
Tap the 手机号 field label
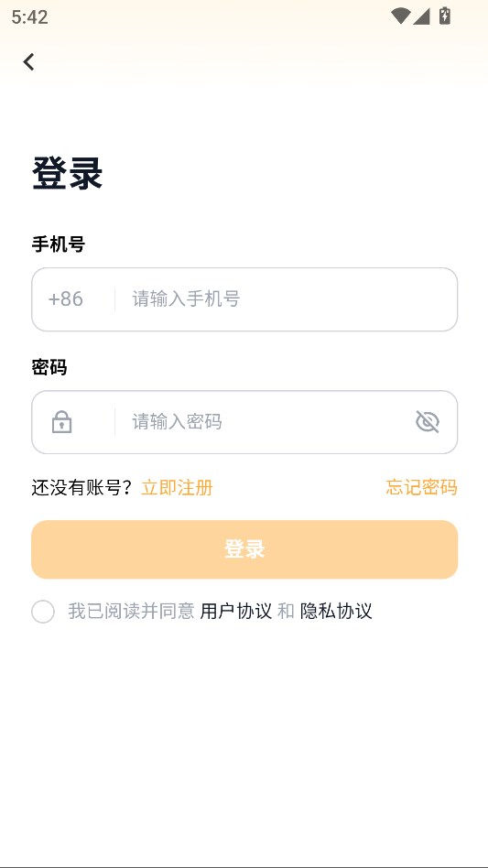(x=58, y=244)
